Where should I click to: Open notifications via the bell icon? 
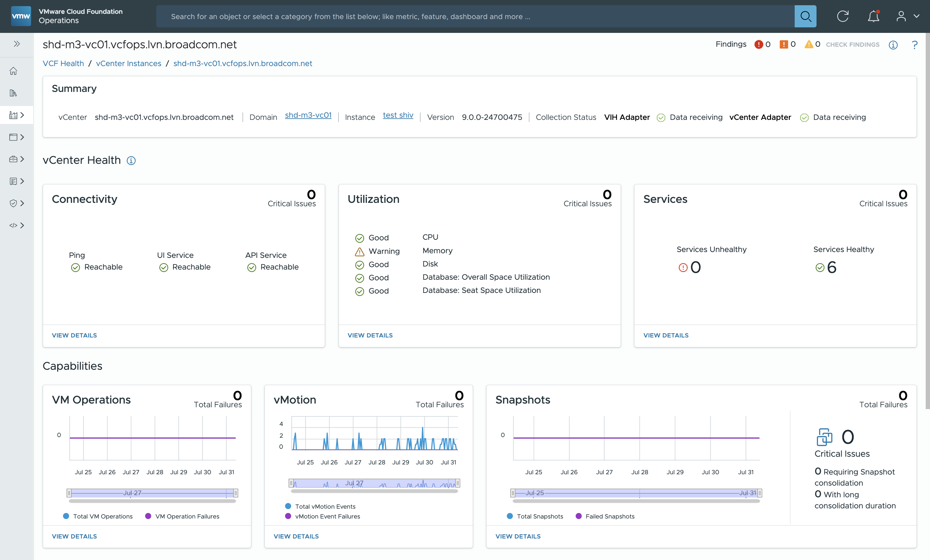874,16
